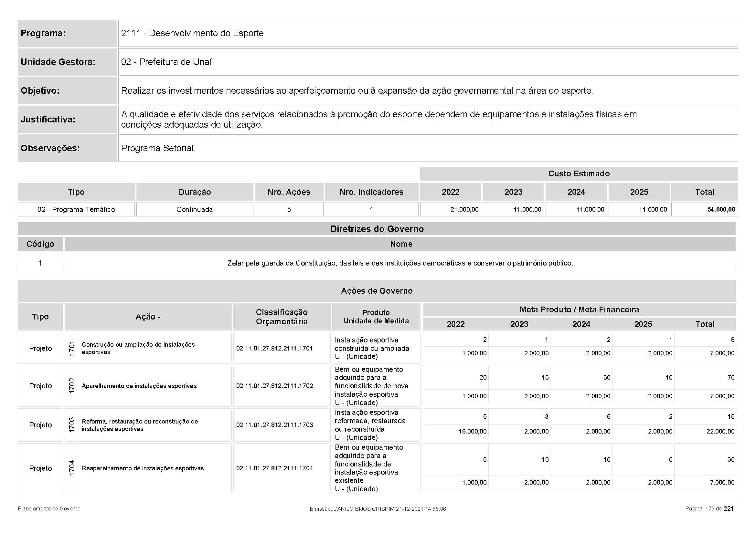Click the program title 2111 - Desenvolvimento do Esporte

pyautogui.click(x=192, y=33)
